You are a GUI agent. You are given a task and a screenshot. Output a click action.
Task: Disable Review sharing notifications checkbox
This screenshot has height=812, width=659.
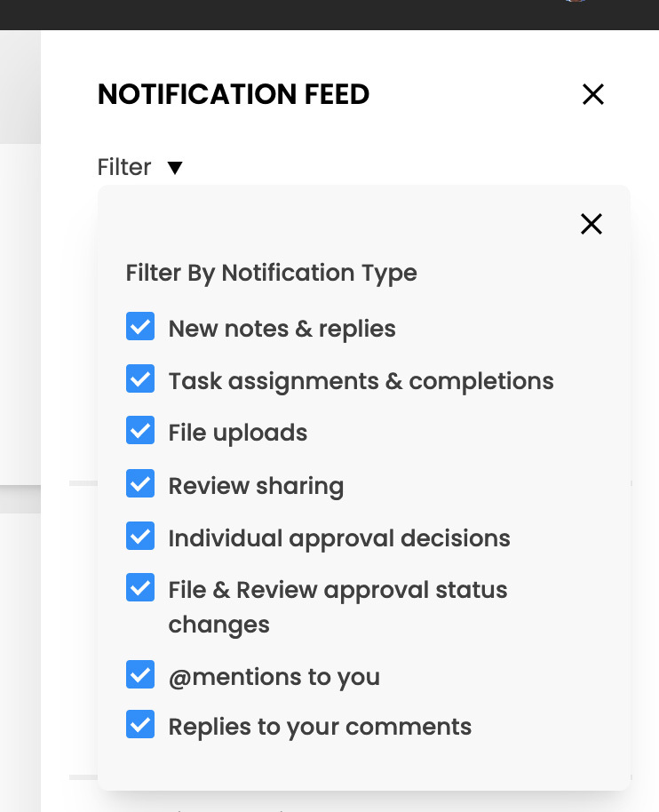(x=140, y=484)
